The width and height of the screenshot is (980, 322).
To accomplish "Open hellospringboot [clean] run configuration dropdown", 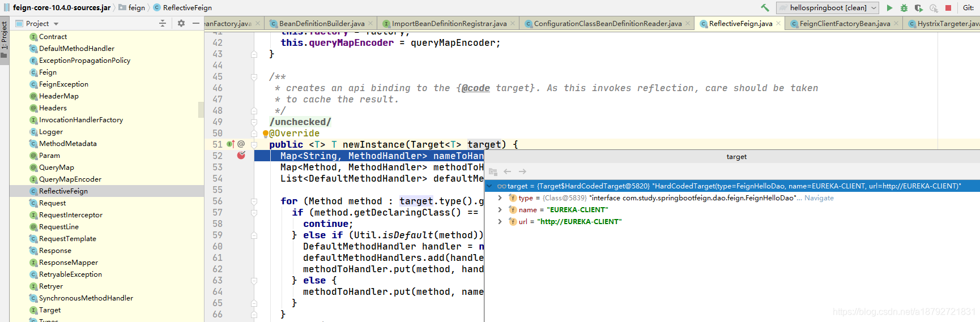I will coord(828,8).
